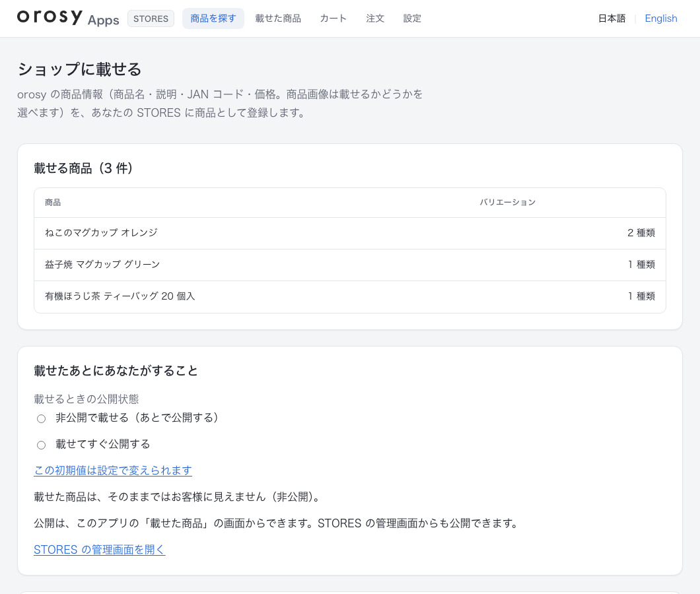Click the 載せるときの公開状態 label
The image size is (700, 594).
coord(86,399)
